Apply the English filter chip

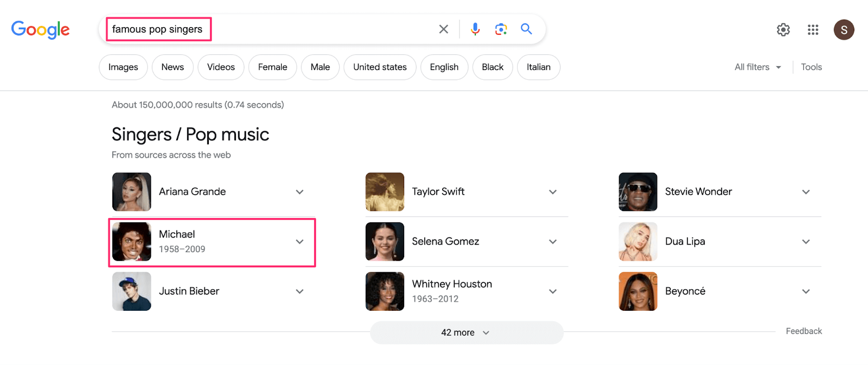point(444,67)
